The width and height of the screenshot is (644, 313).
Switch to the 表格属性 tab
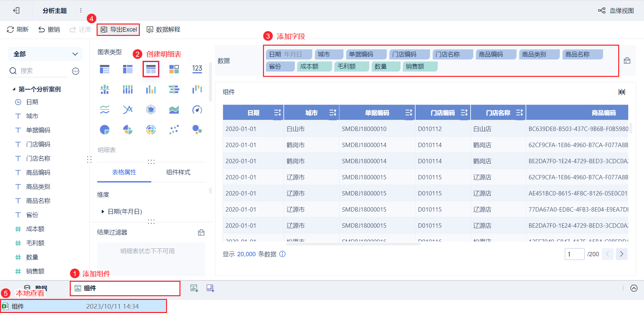(124, 172)
